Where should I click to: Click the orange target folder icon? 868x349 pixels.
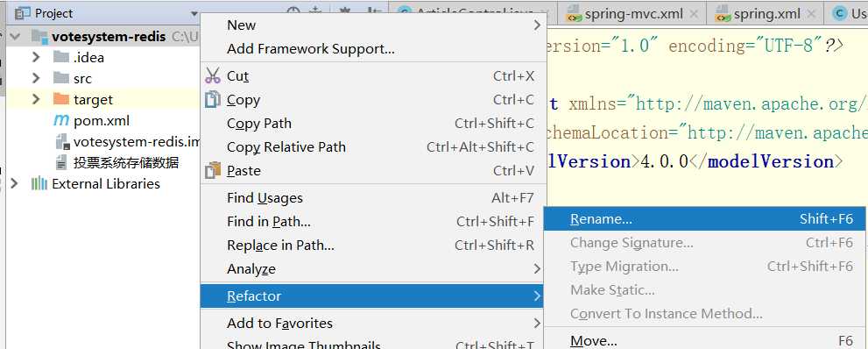[x=61, y=100]
